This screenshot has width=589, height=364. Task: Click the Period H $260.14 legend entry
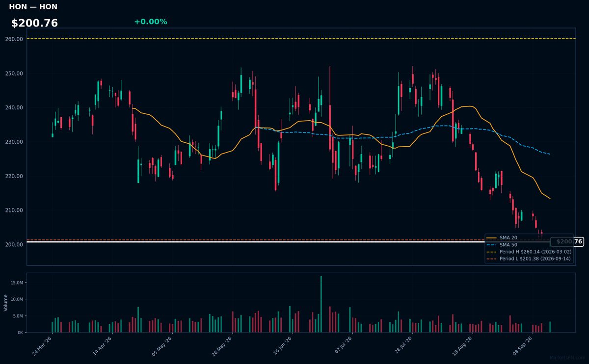(529, 252)
